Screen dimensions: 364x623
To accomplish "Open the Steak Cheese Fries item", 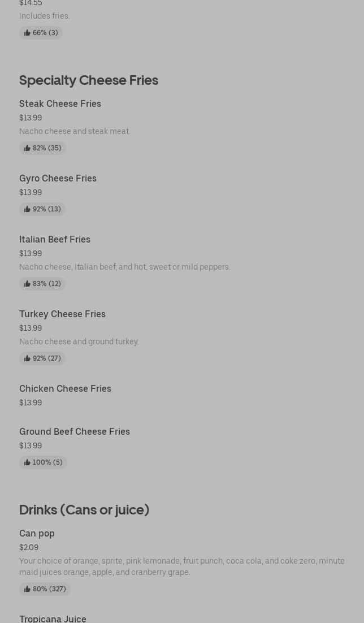I will [x=60, y=104].
